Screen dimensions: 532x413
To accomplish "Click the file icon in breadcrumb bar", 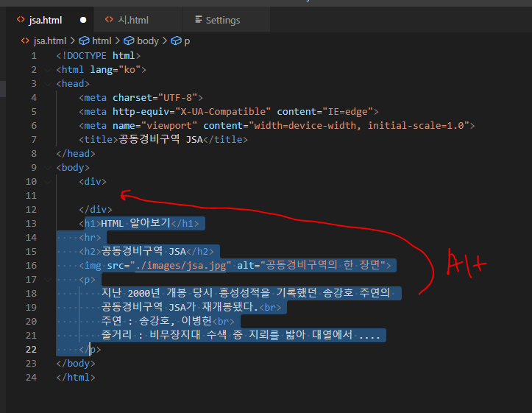I will click(25, 40).
